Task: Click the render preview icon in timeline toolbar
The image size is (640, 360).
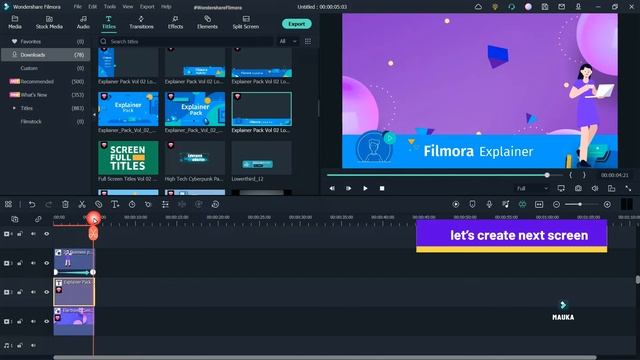Action: point(456,204)
